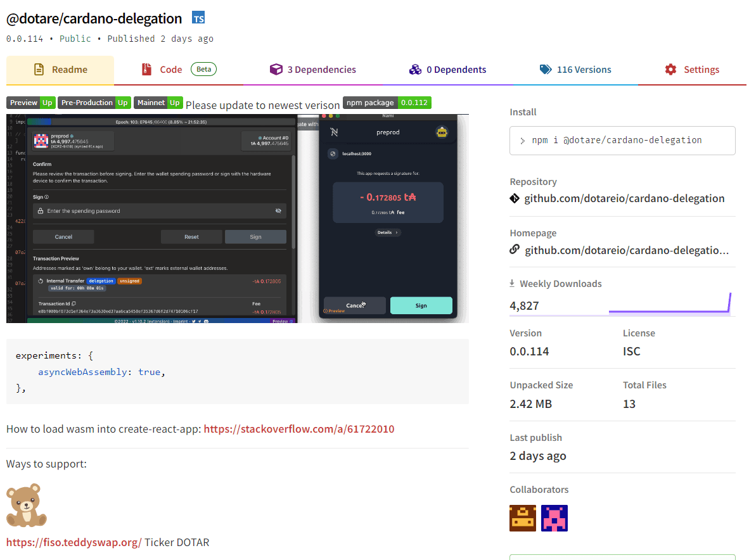The image size is (749, 560).
Task: Open the Code tab
Action: click(179, 70)
